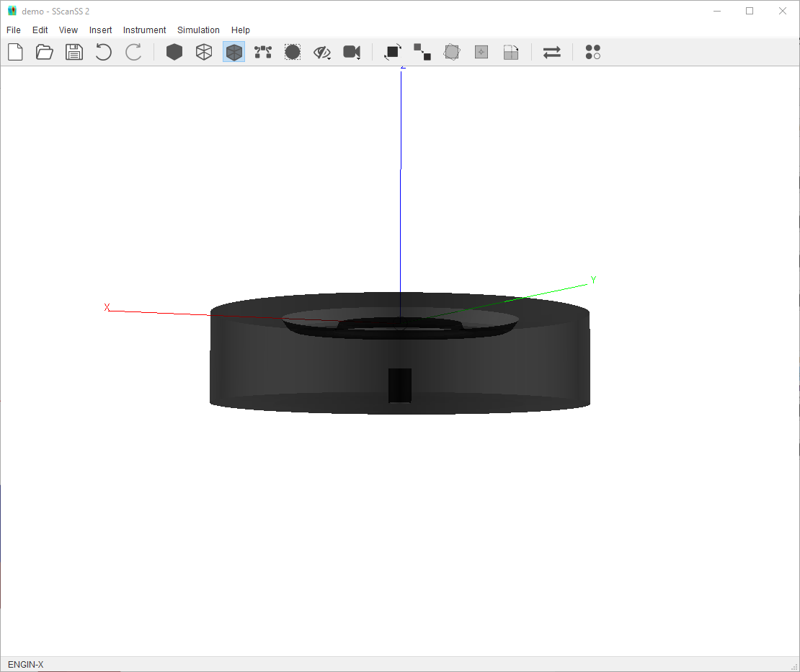
Task: Open the visibility eye dropdown
Action: 322,52
